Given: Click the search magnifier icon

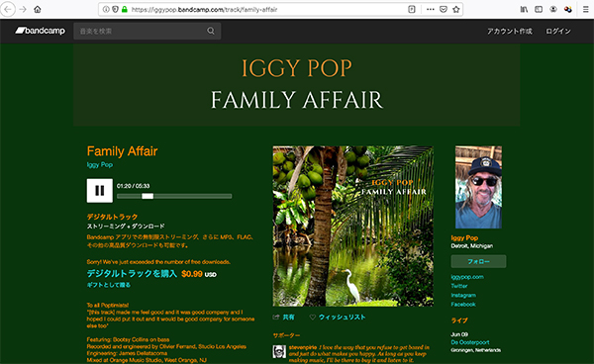Looking at the screenshot, I should 211,31.
